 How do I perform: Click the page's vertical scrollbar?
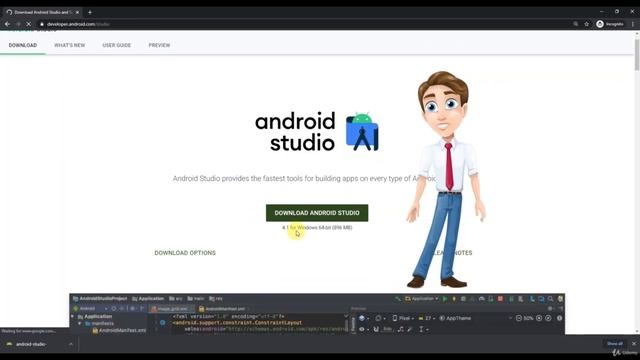[637, 54]
